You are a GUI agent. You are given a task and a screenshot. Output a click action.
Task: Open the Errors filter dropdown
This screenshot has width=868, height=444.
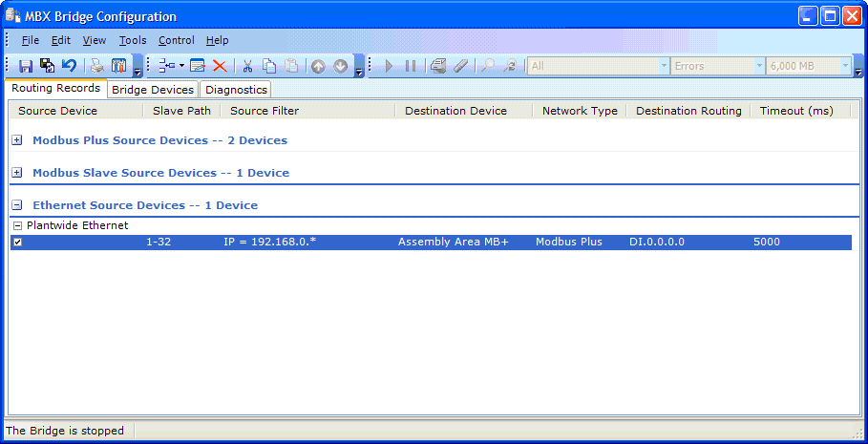[x=759, y=66]
